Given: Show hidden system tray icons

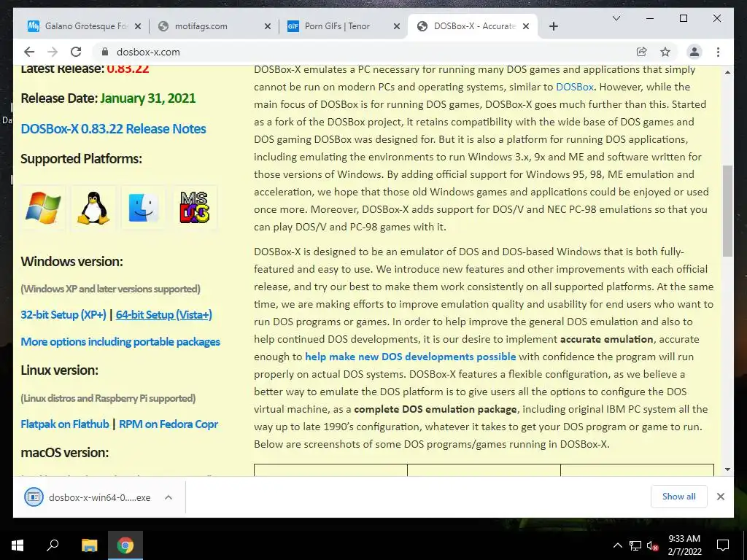Looking at the screenshot, I should pos(617,545).
